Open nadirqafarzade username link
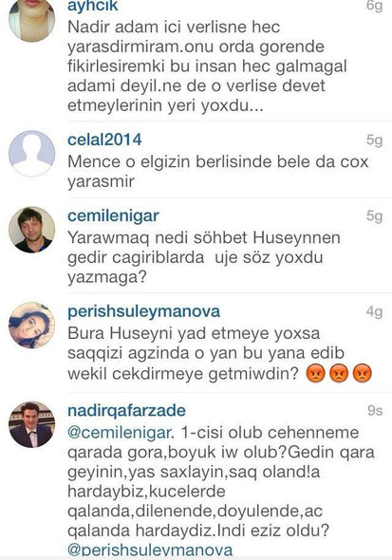The height and width of the screenshot is (560, 392). coord(126,411)
